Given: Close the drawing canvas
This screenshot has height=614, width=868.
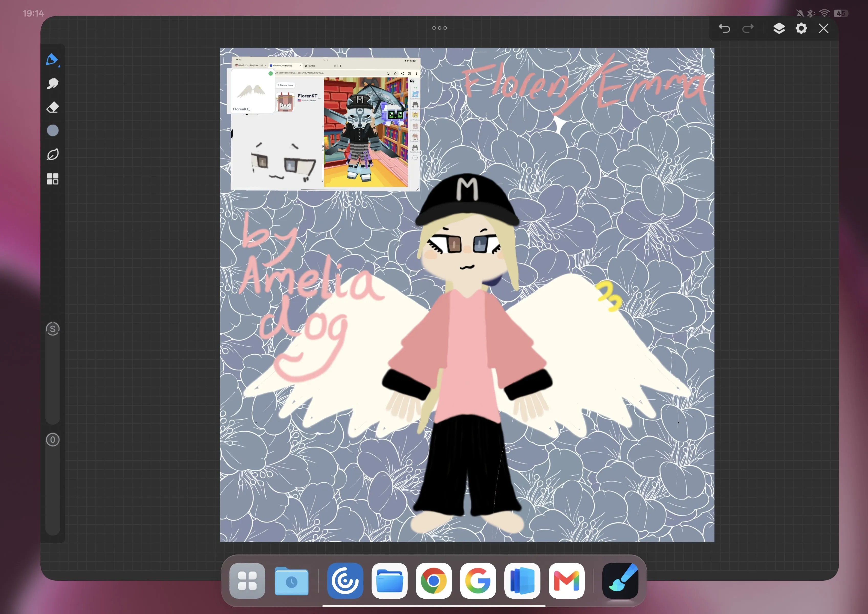Looking at the screenshot, I should point(823,28).
